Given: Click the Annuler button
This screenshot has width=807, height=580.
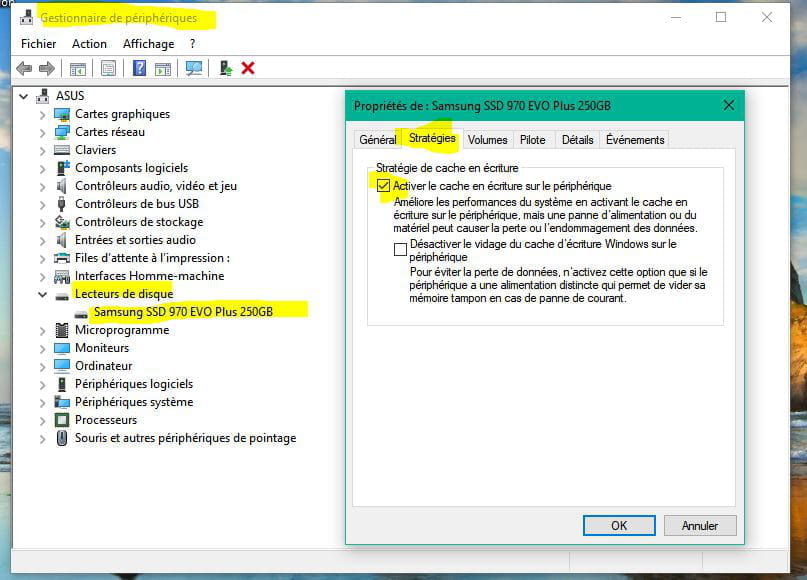Looking at the screenshot, I should [700, 525].
